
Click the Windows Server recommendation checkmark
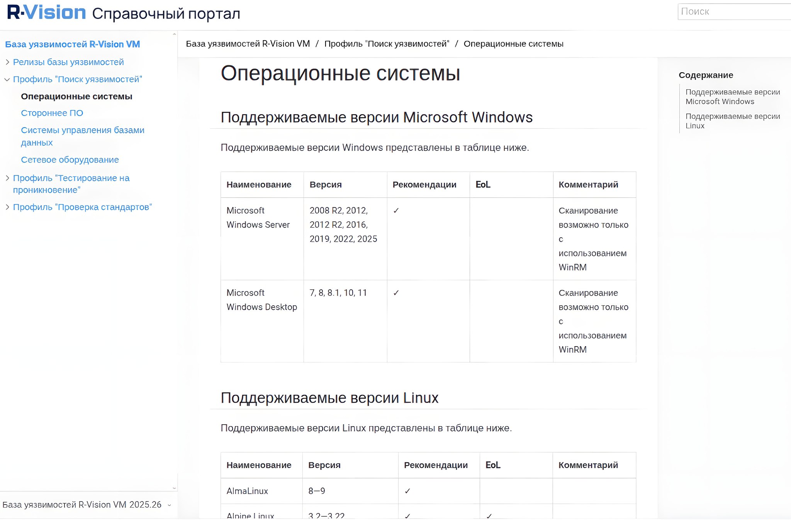point(396,211)
